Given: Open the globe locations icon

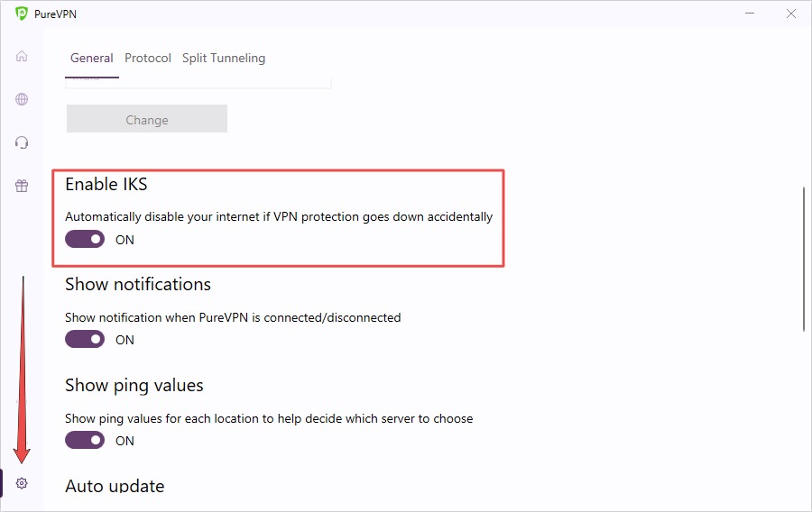Looking at the screenshot, I should pos(22,99).
